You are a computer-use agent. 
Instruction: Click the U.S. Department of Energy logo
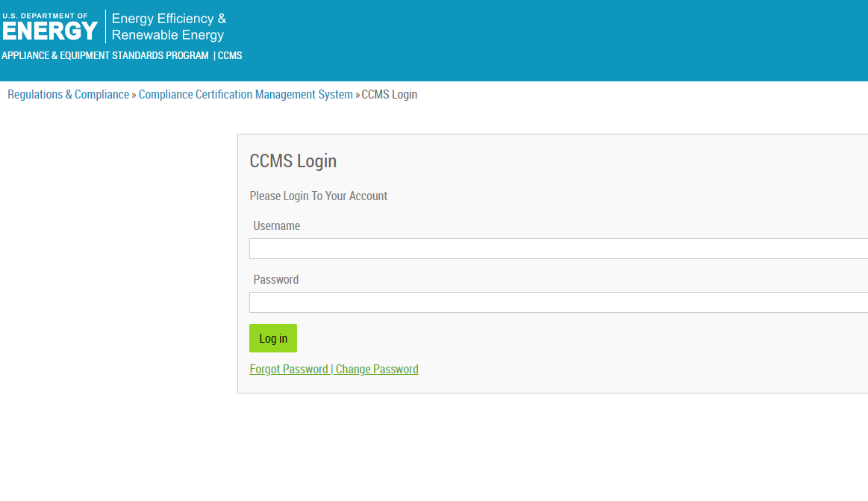[50, 27]
